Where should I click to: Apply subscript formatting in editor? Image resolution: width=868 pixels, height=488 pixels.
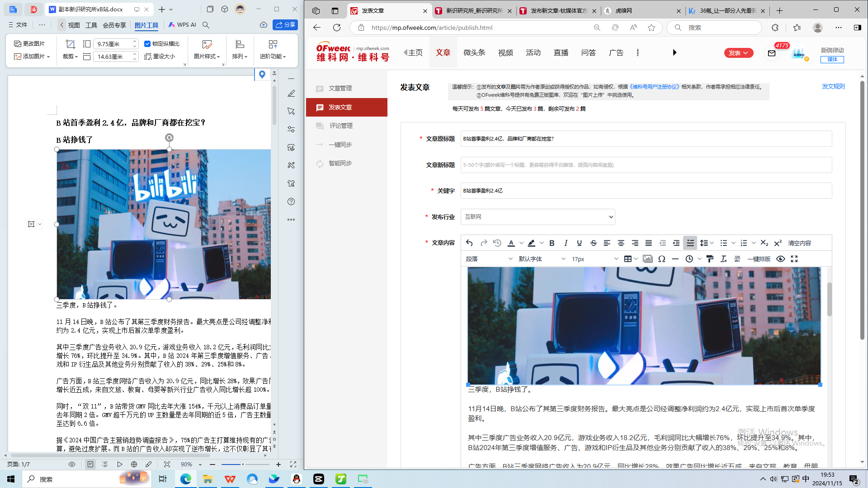click(x=764, y=243)
